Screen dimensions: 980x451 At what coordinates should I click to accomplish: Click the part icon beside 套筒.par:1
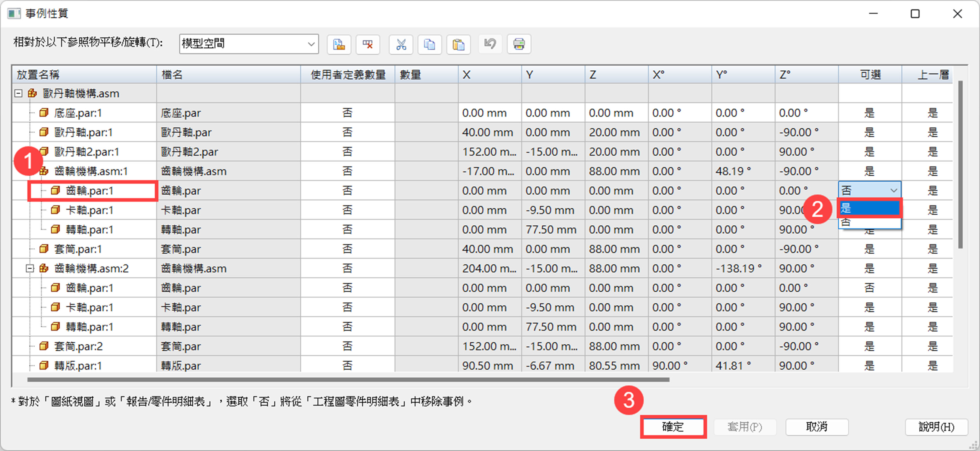pyautogui.click(x=44, y=249)
